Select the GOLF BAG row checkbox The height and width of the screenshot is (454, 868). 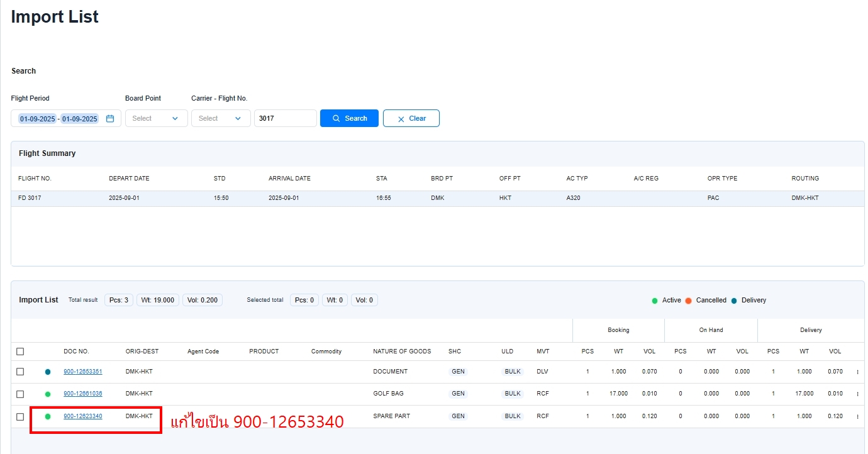20,394
